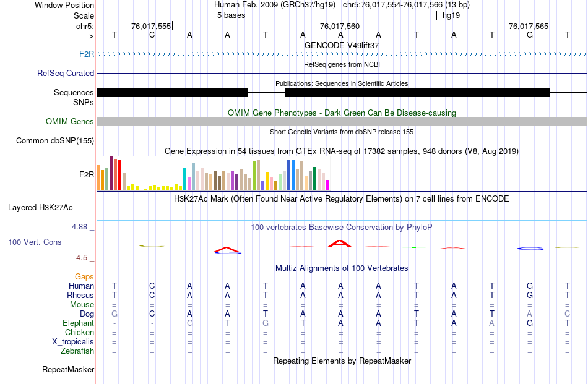Click the Window Position label

(x=64, y=5)
